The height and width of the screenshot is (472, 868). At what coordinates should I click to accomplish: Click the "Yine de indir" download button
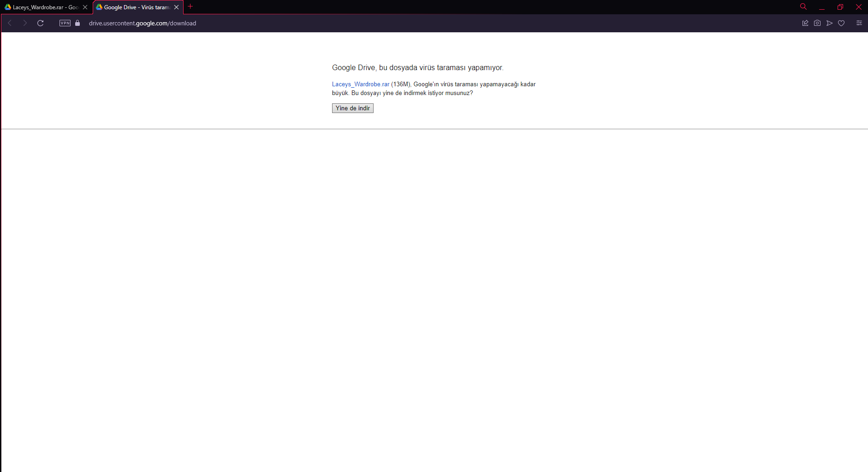352,108
